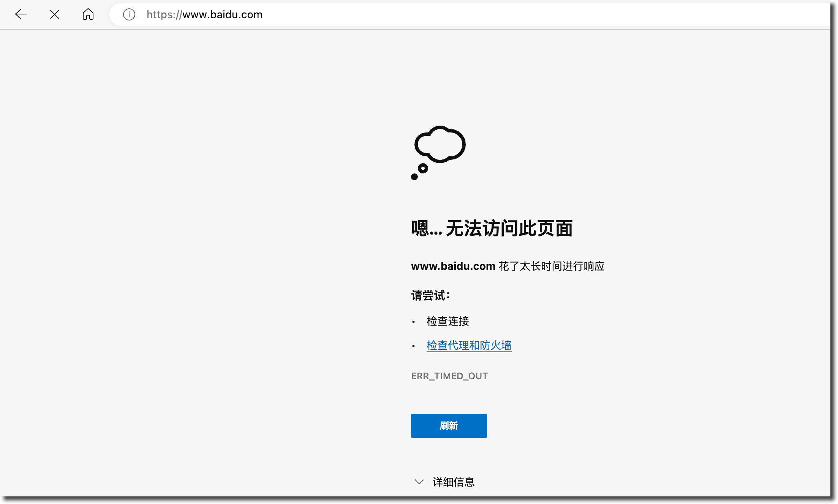Click the 检查连接 suggestion item

(x=447, y=321)
